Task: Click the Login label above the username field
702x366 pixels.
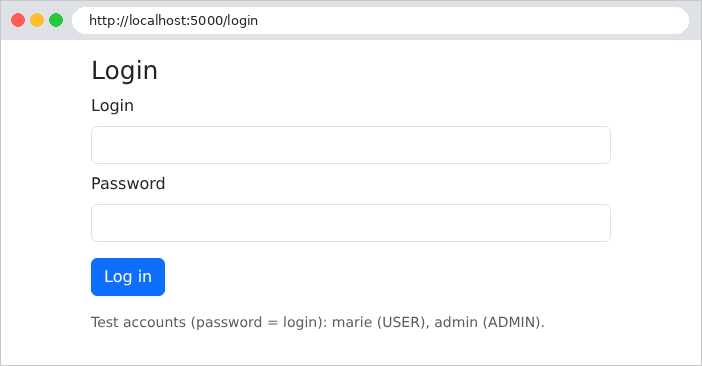Action: (112, 106)
